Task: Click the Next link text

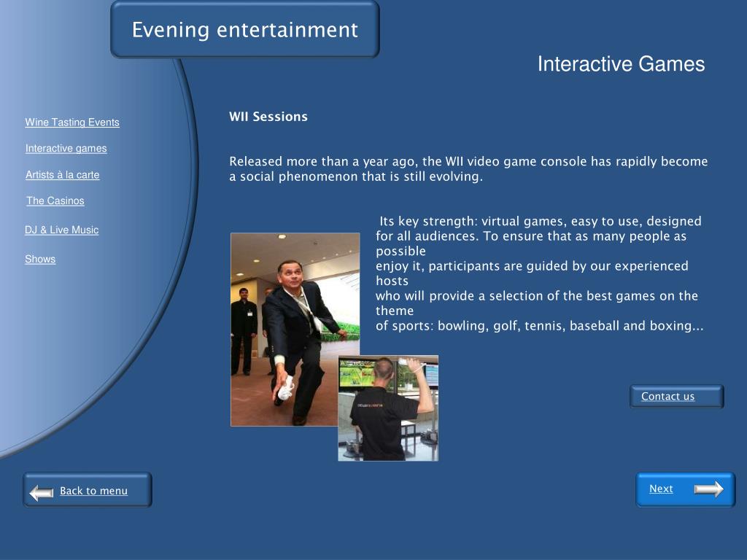Action: point(661,489)
